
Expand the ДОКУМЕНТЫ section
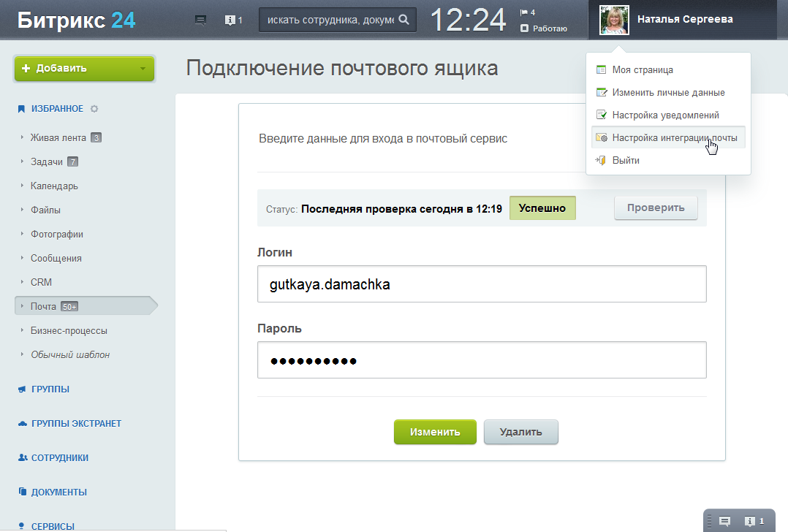(58, 492)
